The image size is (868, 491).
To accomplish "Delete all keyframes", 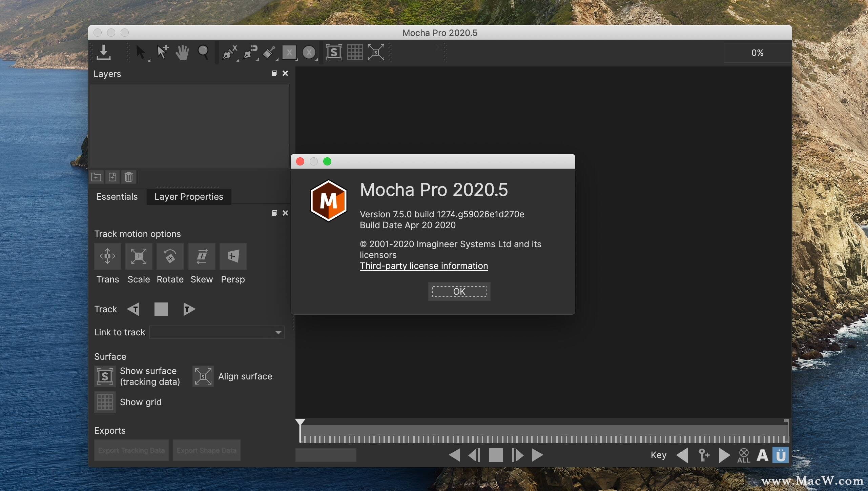I will point(744,455).
